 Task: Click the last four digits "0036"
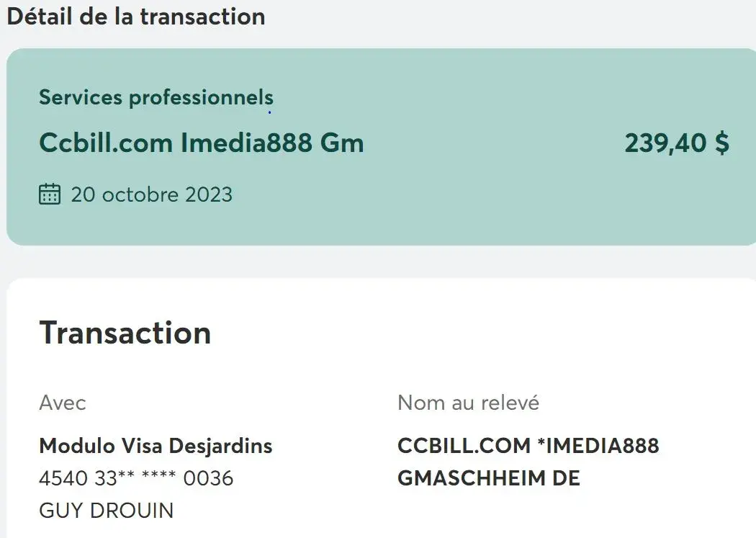[209, 478]
